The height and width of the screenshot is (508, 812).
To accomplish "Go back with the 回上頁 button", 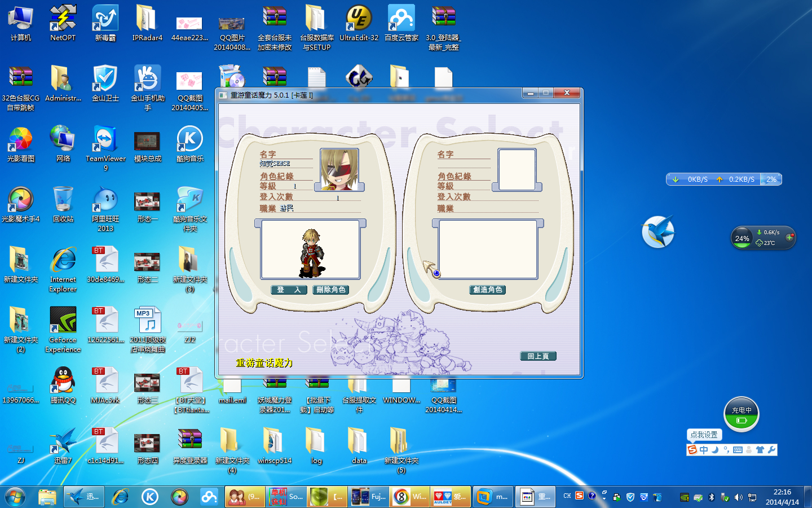I will (538, 356).
